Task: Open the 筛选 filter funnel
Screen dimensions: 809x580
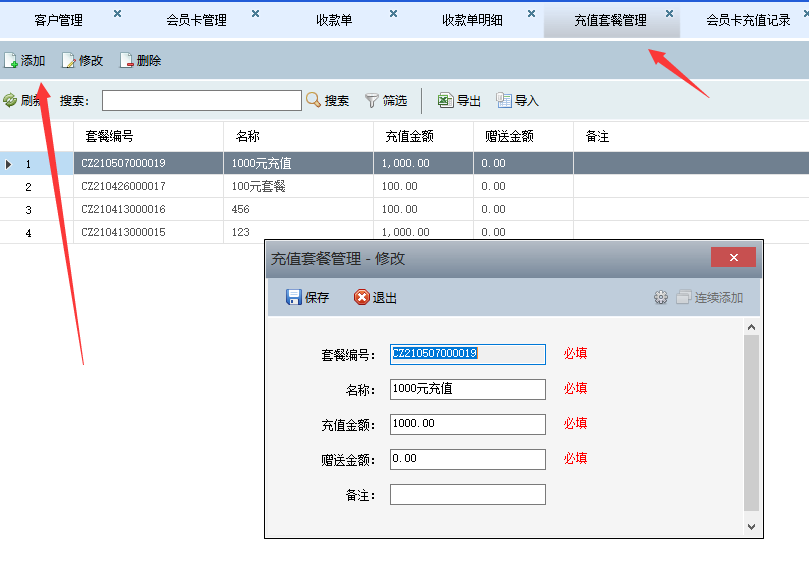Action: point(372,100)
